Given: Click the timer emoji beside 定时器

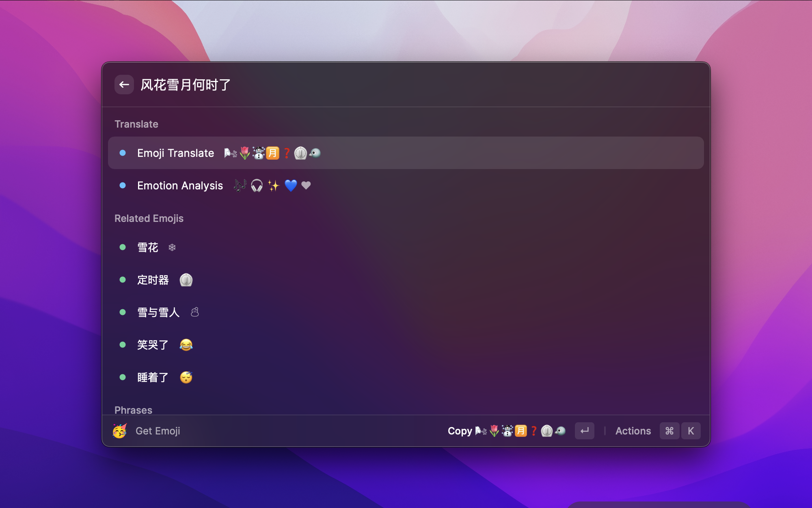Looking at the screenshot, I should point(186,280).
